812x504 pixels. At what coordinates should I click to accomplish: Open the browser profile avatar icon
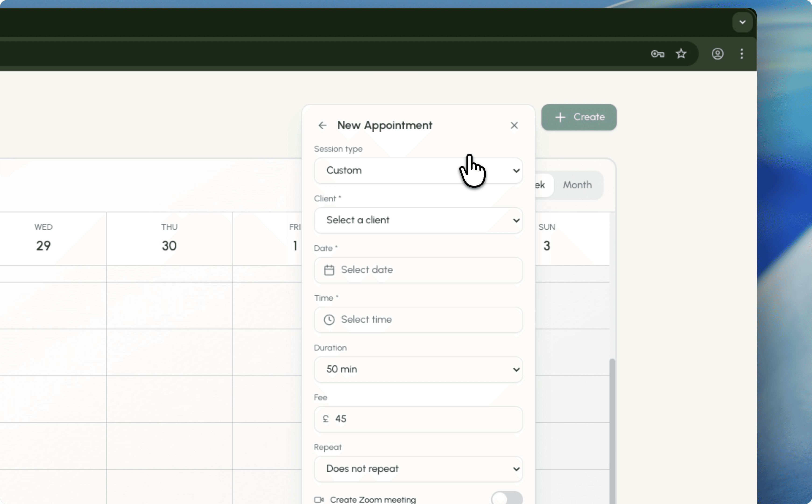coord(717,54)
